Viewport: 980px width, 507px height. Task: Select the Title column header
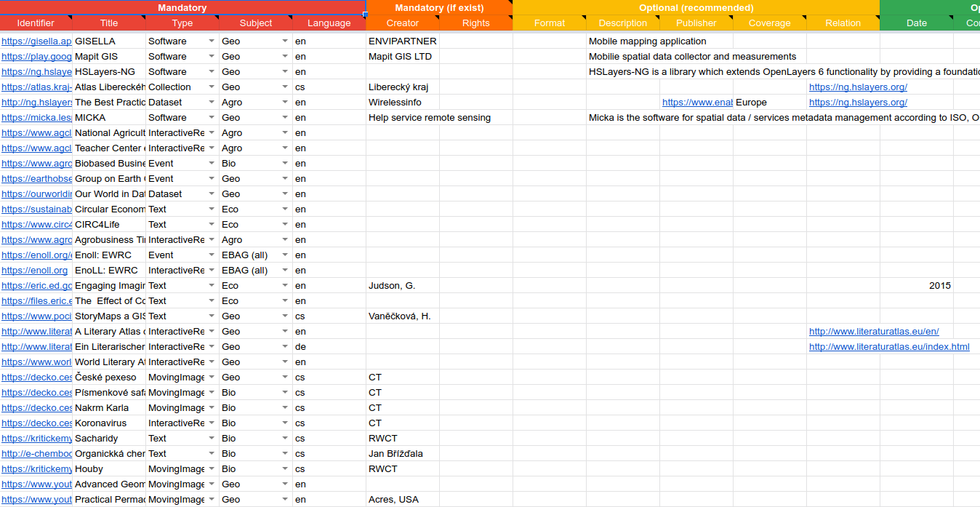[109, 23]
